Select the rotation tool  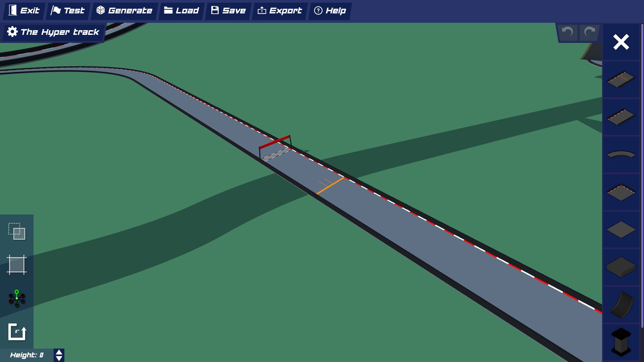(x=16, y=332)
